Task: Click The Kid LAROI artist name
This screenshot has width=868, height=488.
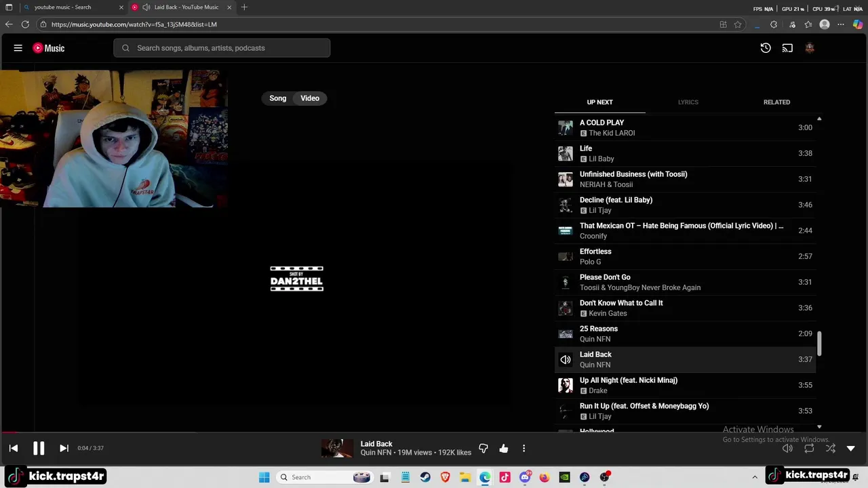Action: [612, 133]
